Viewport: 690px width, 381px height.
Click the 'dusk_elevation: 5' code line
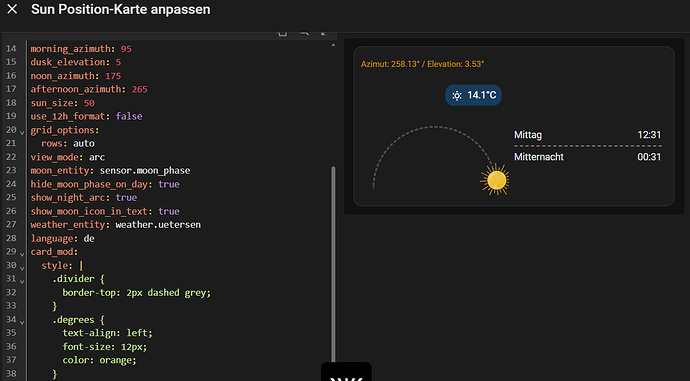pyautogui.click(x=75, y=62)
